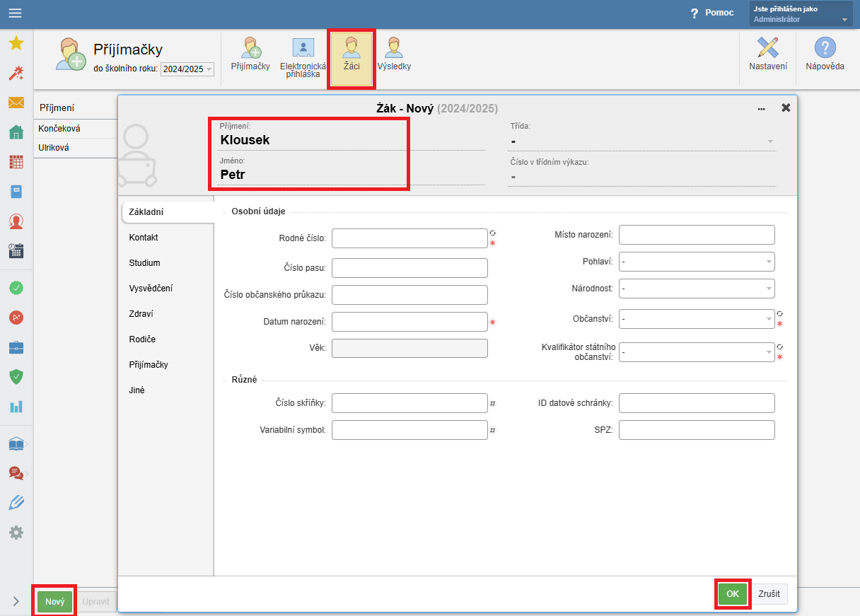Screen dimensions: 860x616
Task: Open the red person icon in sidebar
Action: [16, 221]
